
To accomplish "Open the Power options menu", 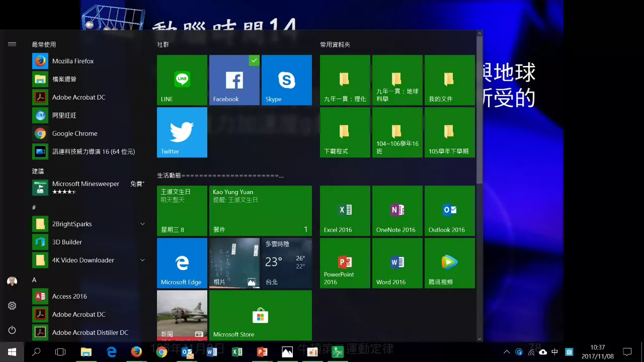I will point(12,330).
